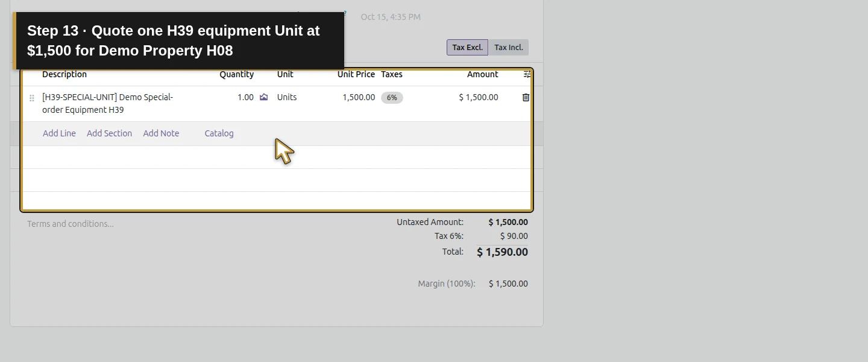Click the Amount column header
Viewport: 868px width, 362px height.
tap(482, 74)
